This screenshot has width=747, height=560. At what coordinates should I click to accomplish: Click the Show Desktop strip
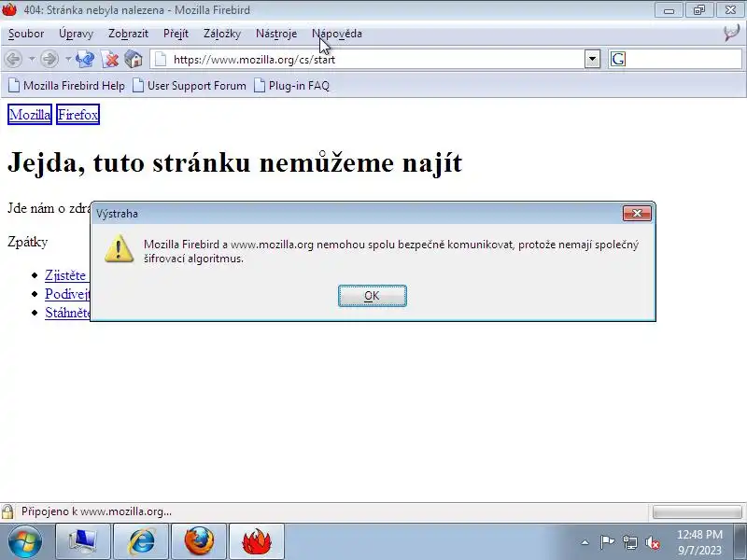tap(742, 541)
